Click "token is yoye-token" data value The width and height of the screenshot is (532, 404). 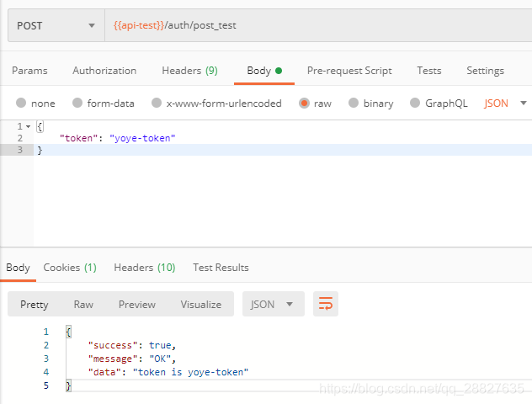(x=191, y=373)
